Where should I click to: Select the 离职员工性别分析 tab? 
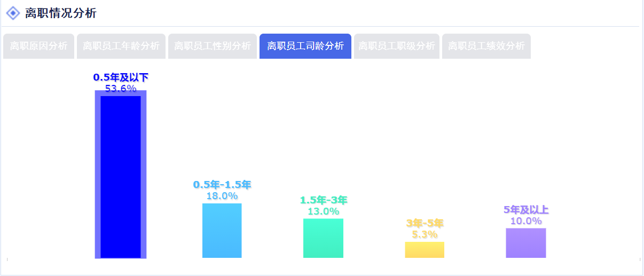click(x=213, y=46)
